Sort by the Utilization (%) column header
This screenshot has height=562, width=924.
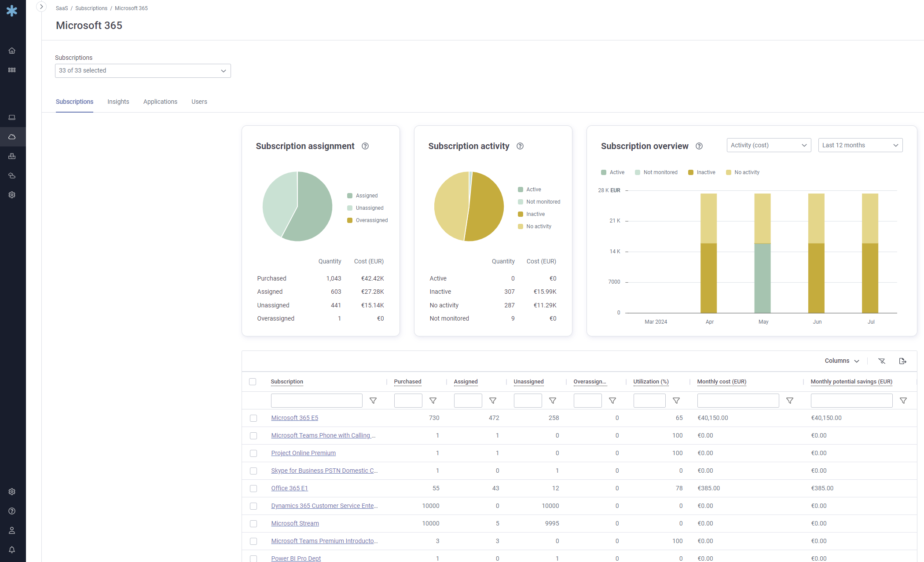point(651,382)
